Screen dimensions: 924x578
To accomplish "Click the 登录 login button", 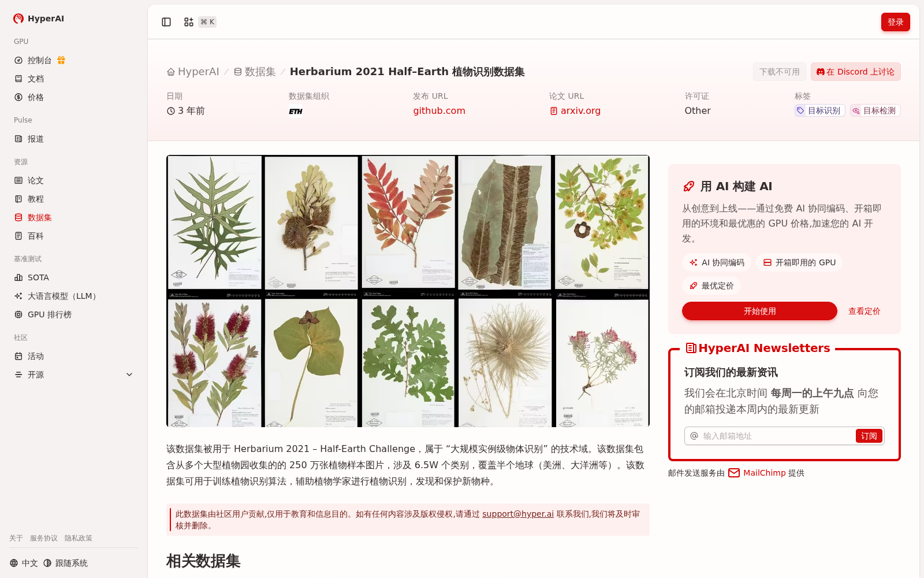I will [x=895, y=22].
